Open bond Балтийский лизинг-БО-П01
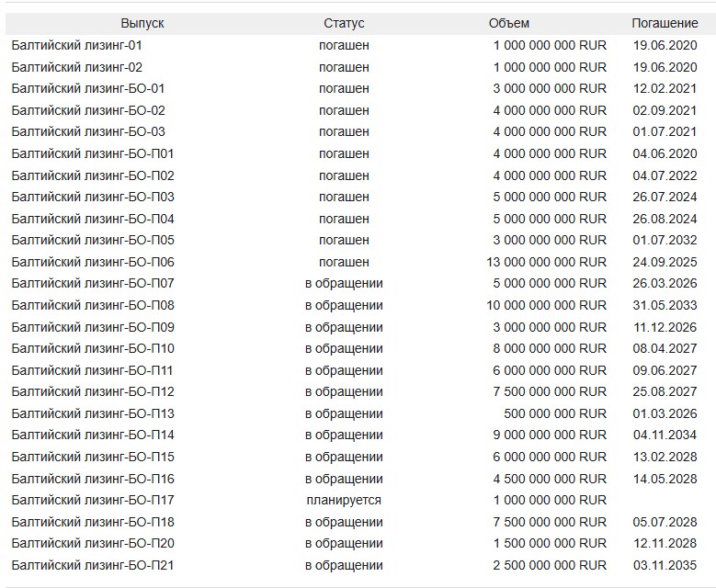The image size is (716, 588). [93, 153]
